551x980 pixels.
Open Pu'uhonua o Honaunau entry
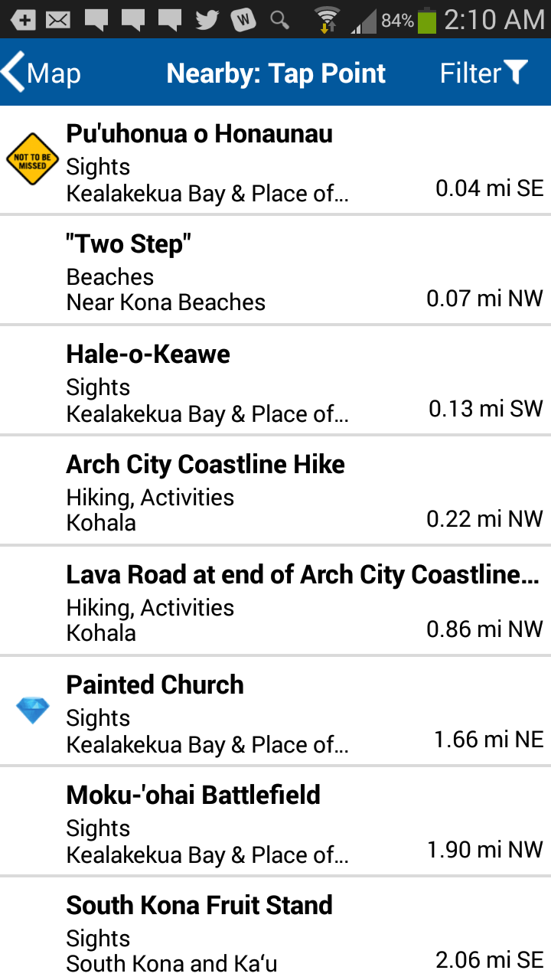(275, 161)
